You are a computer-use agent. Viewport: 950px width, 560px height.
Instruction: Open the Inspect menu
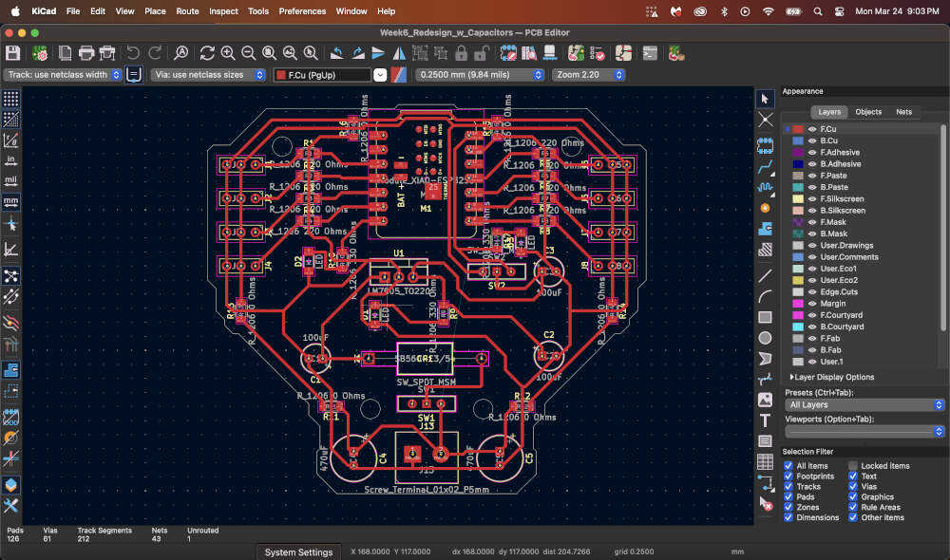(x=223, y=10)
